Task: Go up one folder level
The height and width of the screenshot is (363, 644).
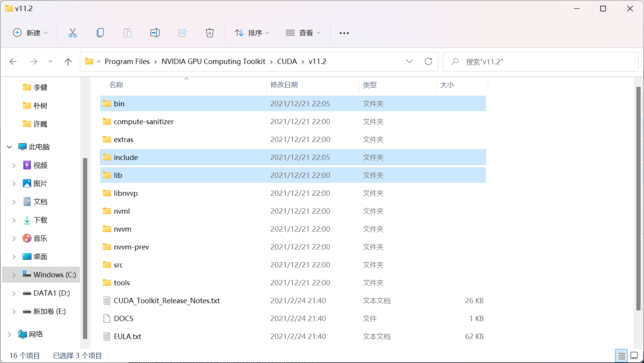Action: (68, 61)
